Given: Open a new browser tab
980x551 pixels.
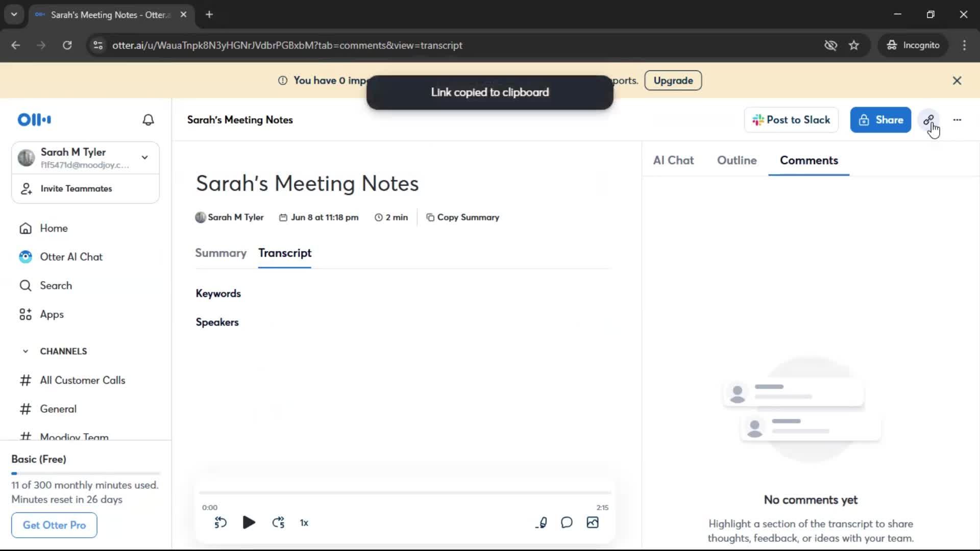Looking at the screenshot, I should click(x=209, y=14).
